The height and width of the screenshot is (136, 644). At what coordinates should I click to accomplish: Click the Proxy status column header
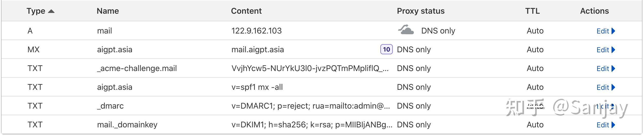coord(421,11)
